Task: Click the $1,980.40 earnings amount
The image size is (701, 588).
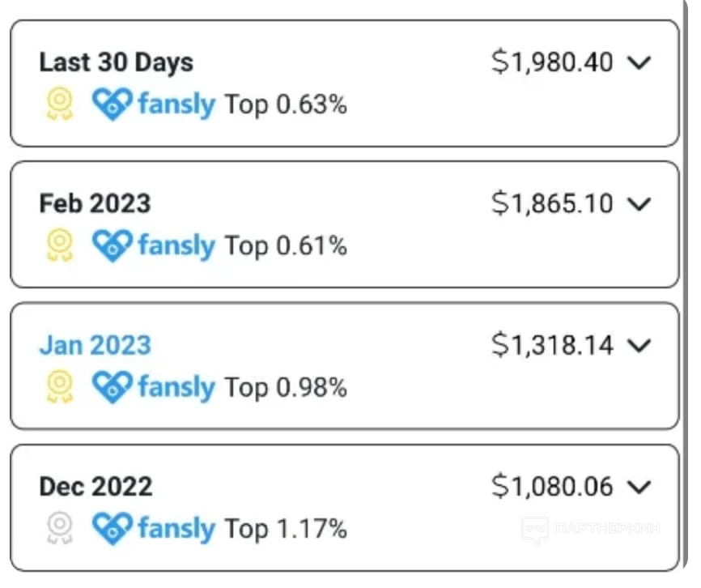Action: pos(552,62)
